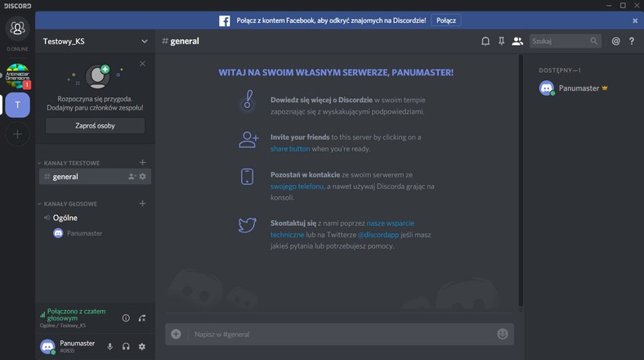This screenshot has width=644, height=360.
Task: Click the search magnifier icon
Action: pos(594,41)
